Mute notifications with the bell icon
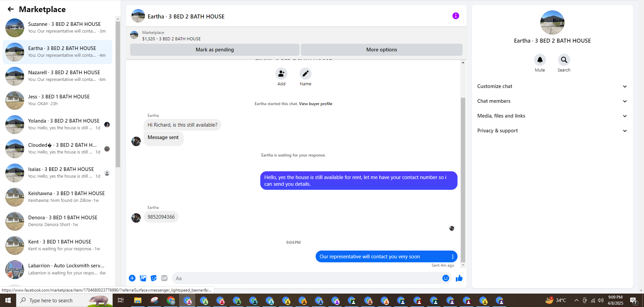This screenshot has height=307, width=644. pyautogui.click(x=540, y=60)
